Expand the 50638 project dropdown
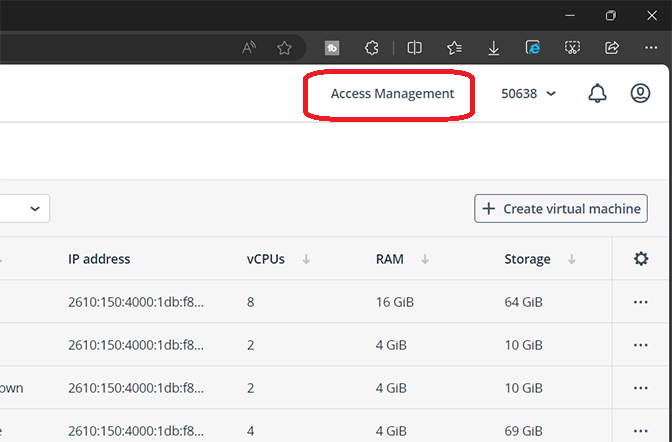This screenshot has height=442, width=672. (528, 93)
